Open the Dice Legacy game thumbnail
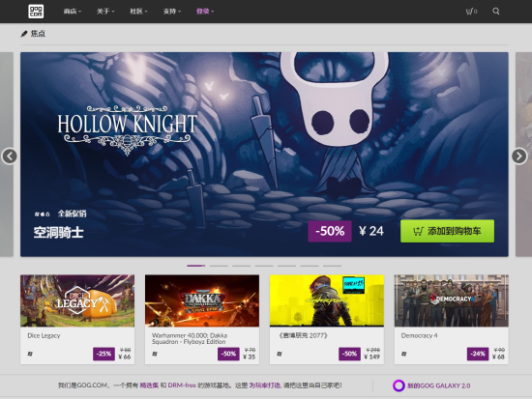 point(77,300)
